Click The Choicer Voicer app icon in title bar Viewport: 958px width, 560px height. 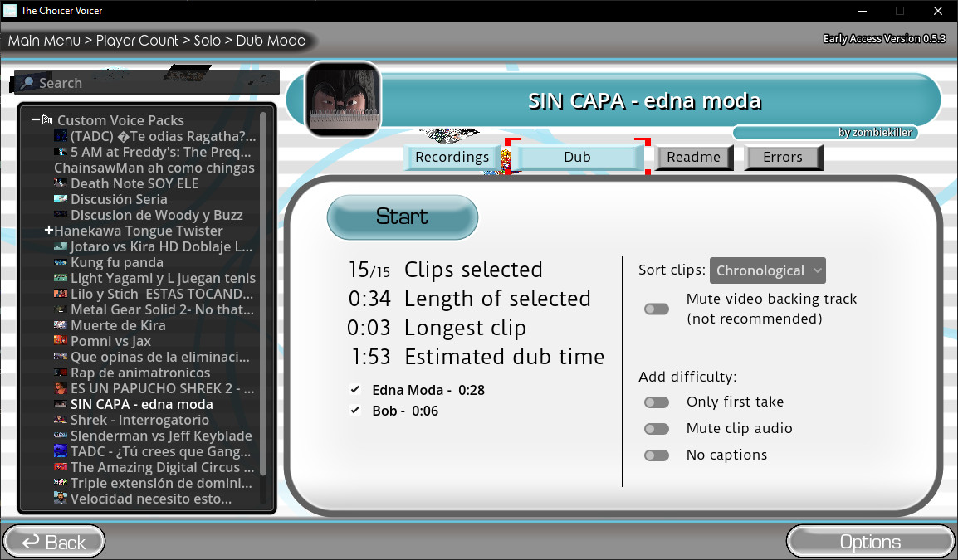pos(10,11)
